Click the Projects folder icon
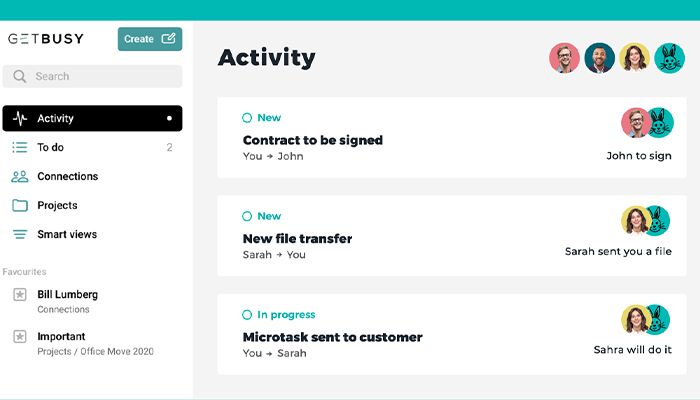Image resolution: width=700 pixels, height=400 pixels. click(20, 205)
